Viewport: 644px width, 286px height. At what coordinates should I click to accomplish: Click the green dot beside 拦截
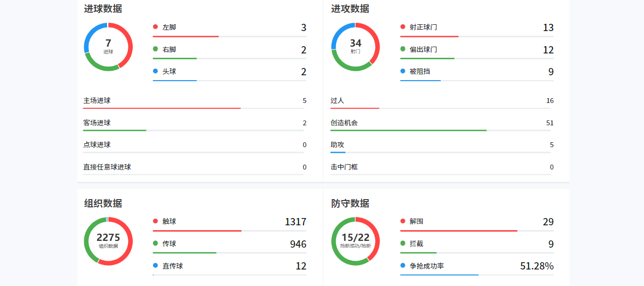pyautogui.click(x=403, y=243)
